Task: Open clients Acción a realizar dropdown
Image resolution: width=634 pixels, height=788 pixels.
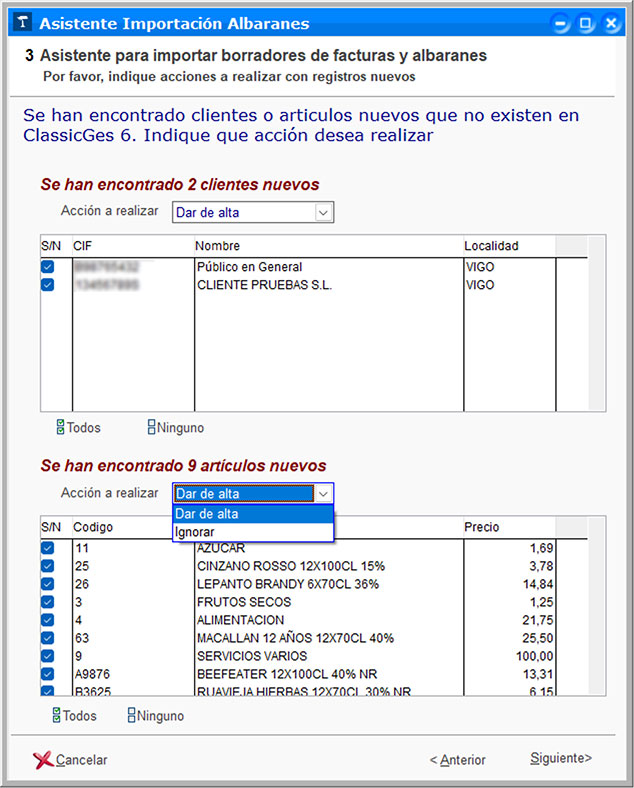Action: 322,212
